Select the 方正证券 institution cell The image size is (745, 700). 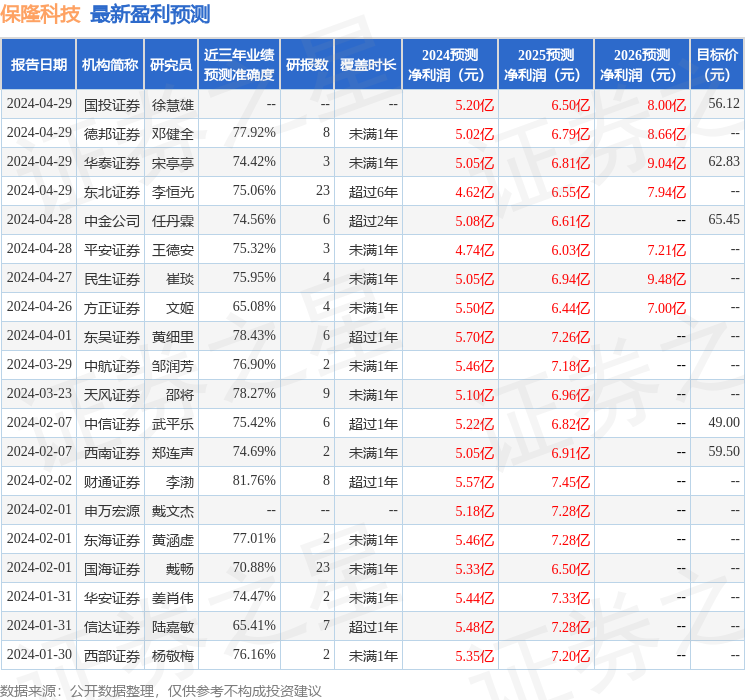point(112,308)
